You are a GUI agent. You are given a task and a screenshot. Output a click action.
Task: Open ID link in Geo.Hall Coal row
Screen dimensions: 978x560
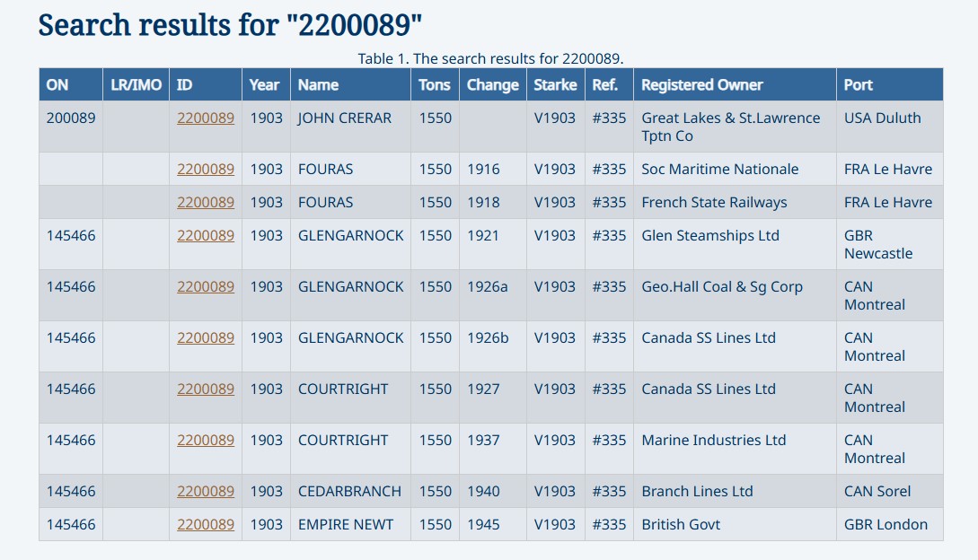pos(205,286)
